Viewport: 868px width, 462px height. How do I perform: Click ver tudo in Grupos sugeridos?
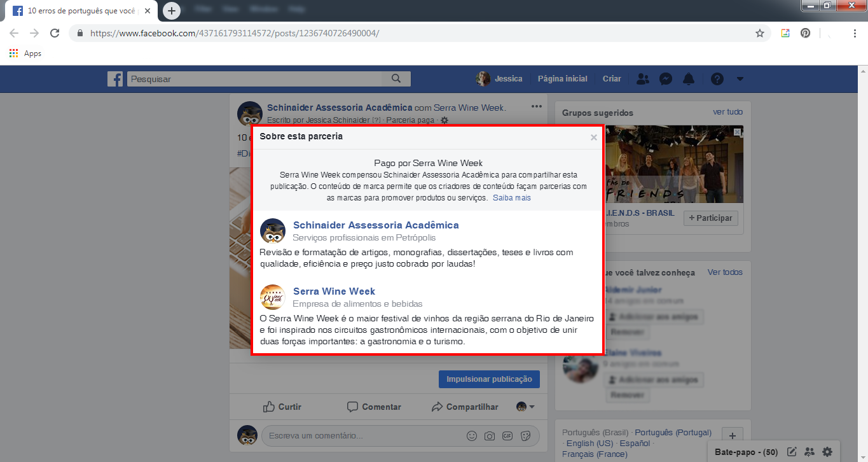point(727,112)
